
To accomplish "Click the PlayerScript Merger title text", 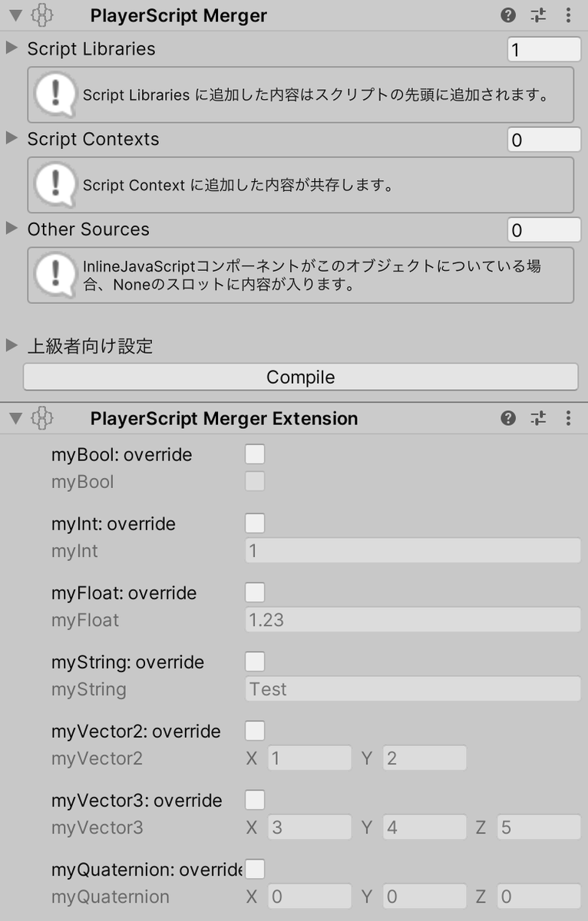I will point(178,15).
